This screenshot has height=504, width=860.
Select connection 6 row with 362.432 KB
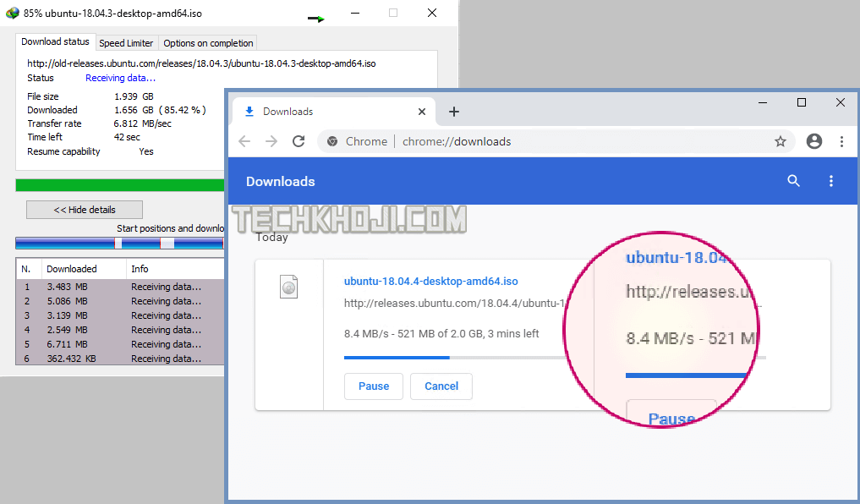click(120, 358)
